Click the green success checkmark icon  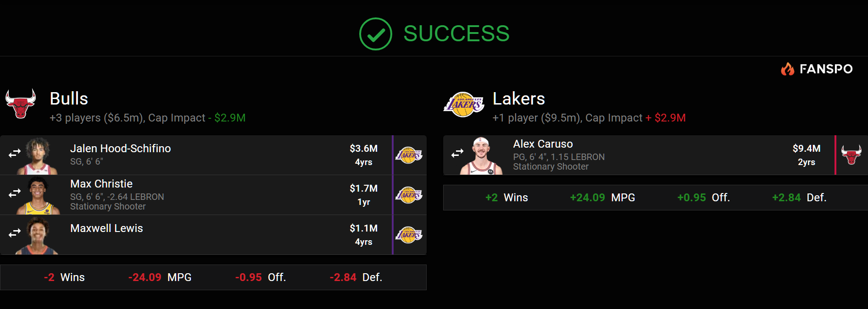point(375,34)
